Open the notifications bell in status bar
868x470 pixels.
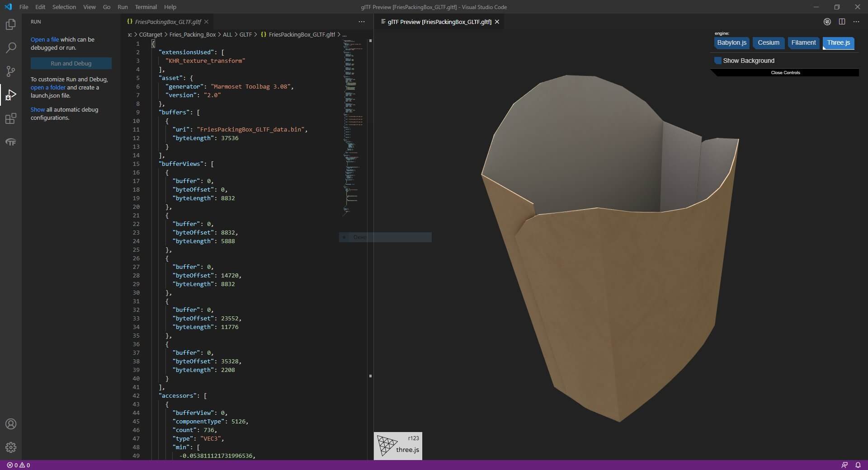[x=858, y=465]
